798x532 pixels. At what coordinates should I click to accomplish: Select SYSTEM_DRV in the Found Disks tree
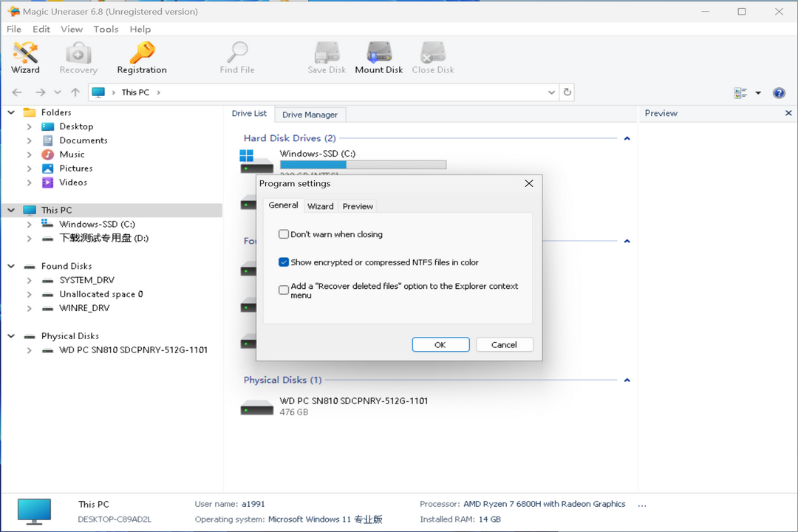[86, 280]
